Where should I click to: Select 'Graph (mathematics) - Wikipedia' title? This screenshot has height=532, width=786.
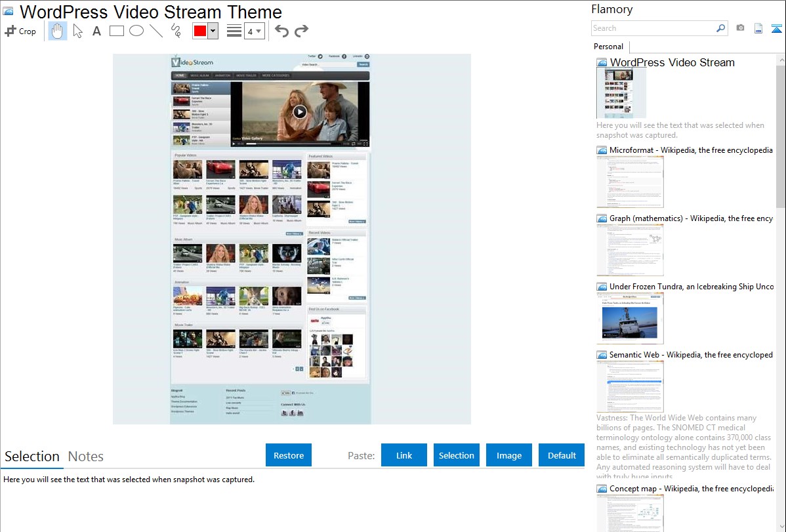pos(691,218)
